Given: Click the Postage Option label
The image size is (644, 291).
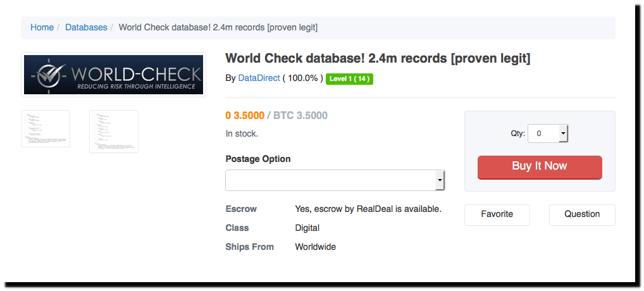Looking at the screenshot, I should point(258,159).
